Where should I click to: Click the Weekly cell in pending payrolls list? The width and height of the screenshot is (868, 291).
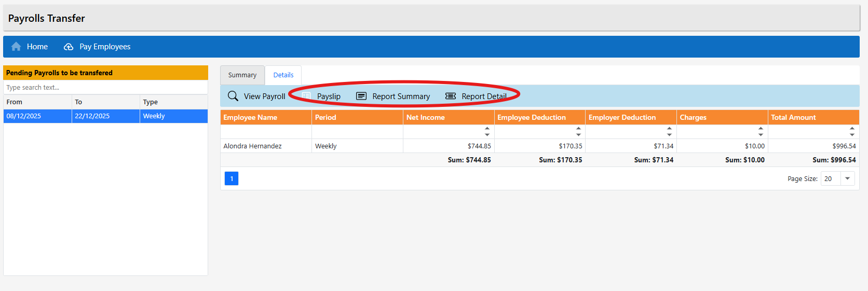click(x=174, y=116)
